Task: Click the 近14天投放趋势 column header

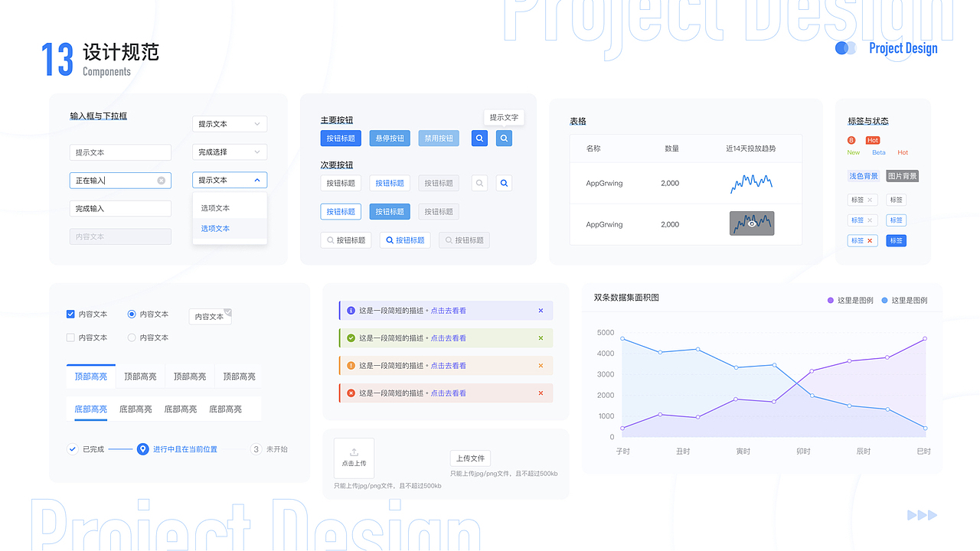Action: coord(751,148)
